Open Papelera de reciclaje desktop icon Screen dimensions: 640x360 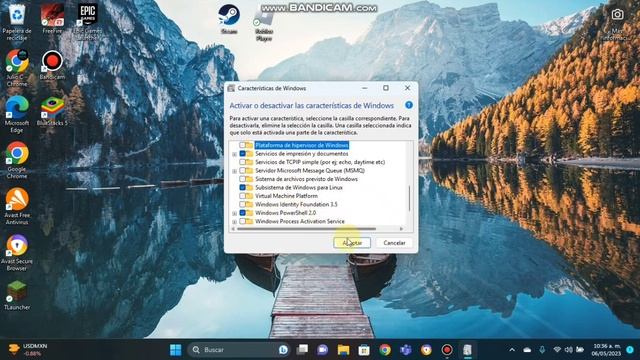pos(17,22)
